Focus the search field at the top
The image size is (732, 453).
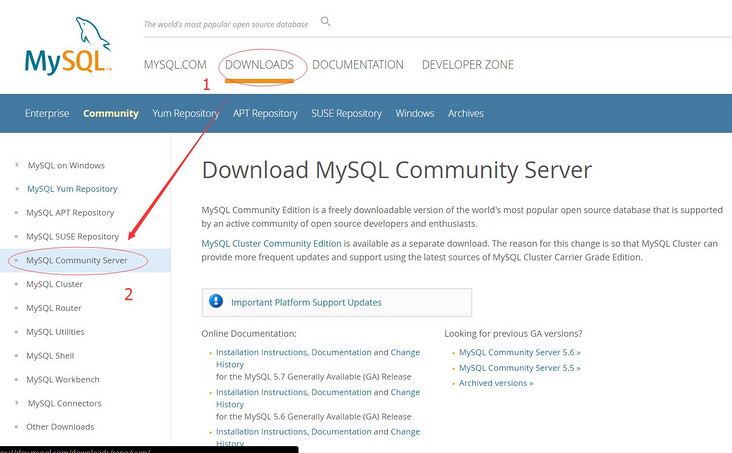pyautogui.click(x=226, y=24)
